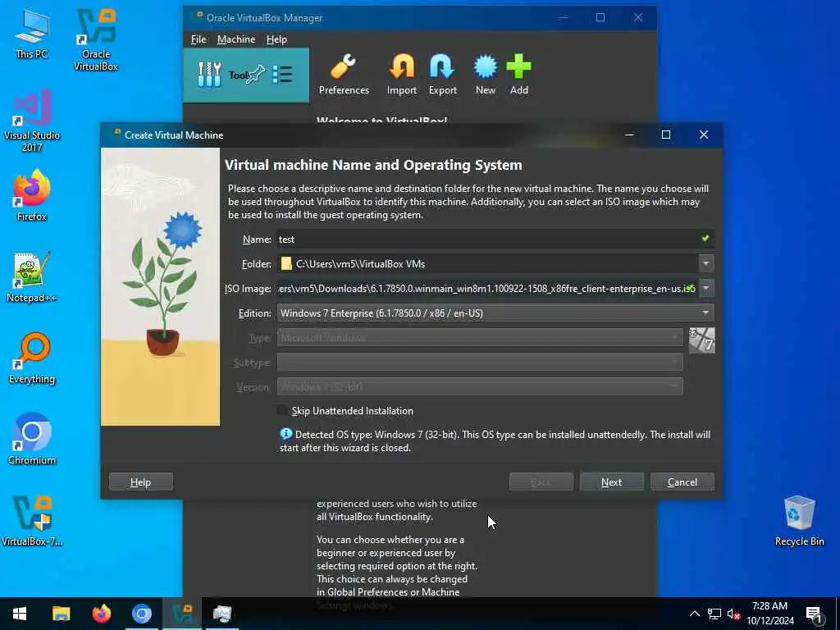This screenshot has height=630, width=840.
Task: Click the yellow folder icon in Folder field
Action: [286, 263]
